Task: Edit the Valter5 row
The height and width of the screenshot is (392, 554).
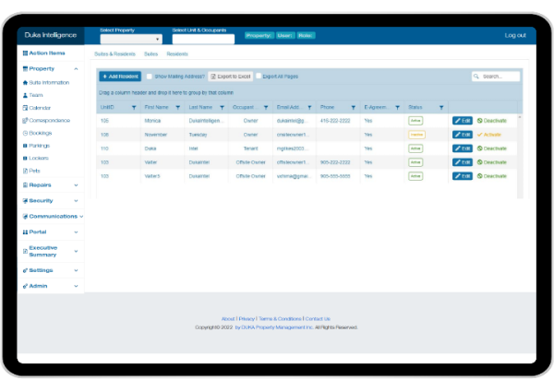Action: coord(463,176)
